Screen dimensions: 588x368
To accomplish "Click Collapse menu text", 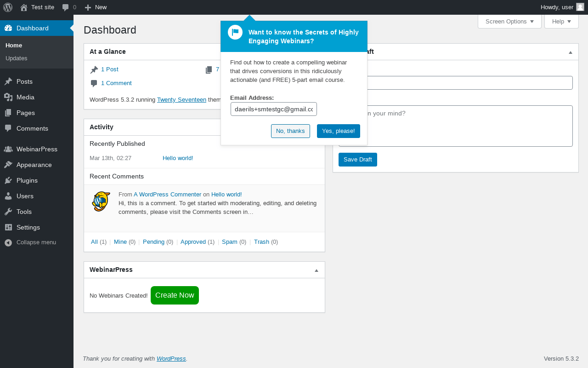I will (36, 242).
